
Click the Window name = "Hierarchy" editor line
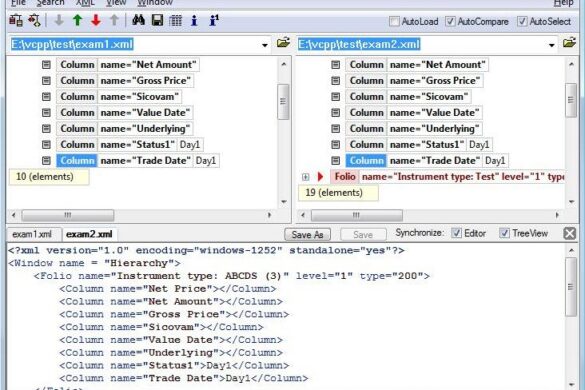(x=94, y=263)
